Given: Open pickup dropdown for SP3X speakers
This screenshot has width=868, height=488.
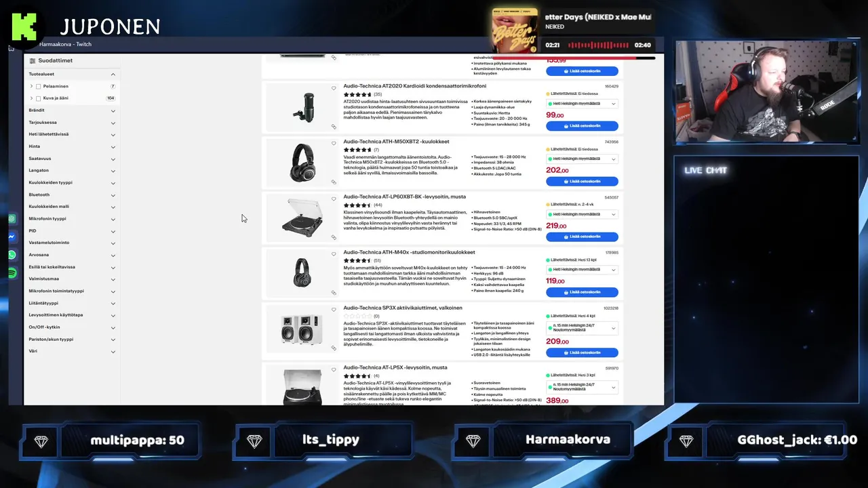Looking at the screenshot, I should click(x=582, y=328).
